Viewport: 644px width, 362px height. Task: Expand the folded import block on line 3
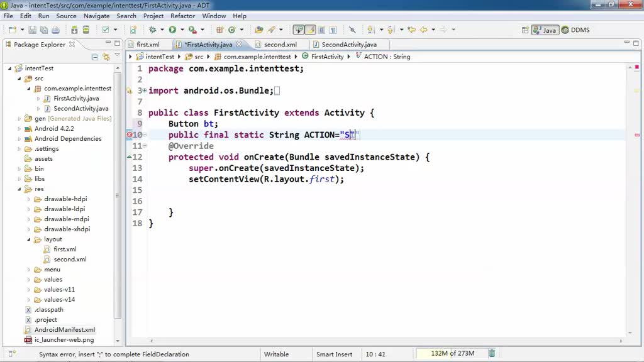145,90
